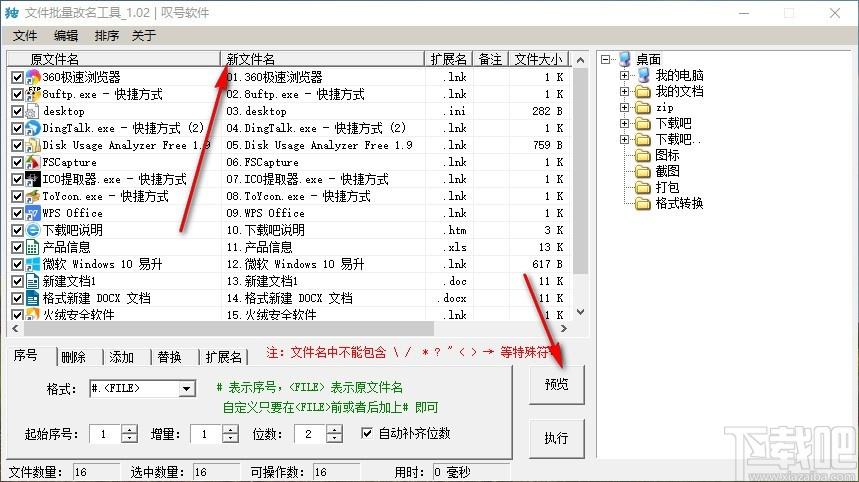Click the 桌面 desktop icon in tree
This screenshot has height=482, width=859.
(x=625, y=59)
